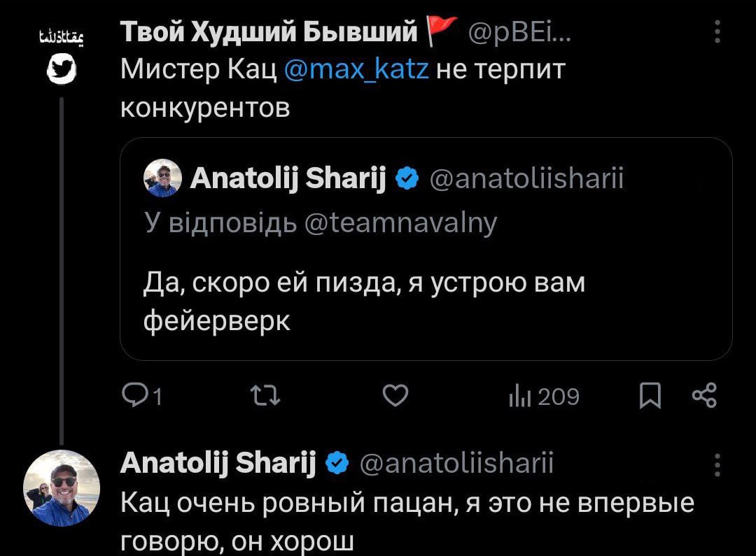Click the red flag emoji in username
756x556 pixels.
(x=442, y=31)
